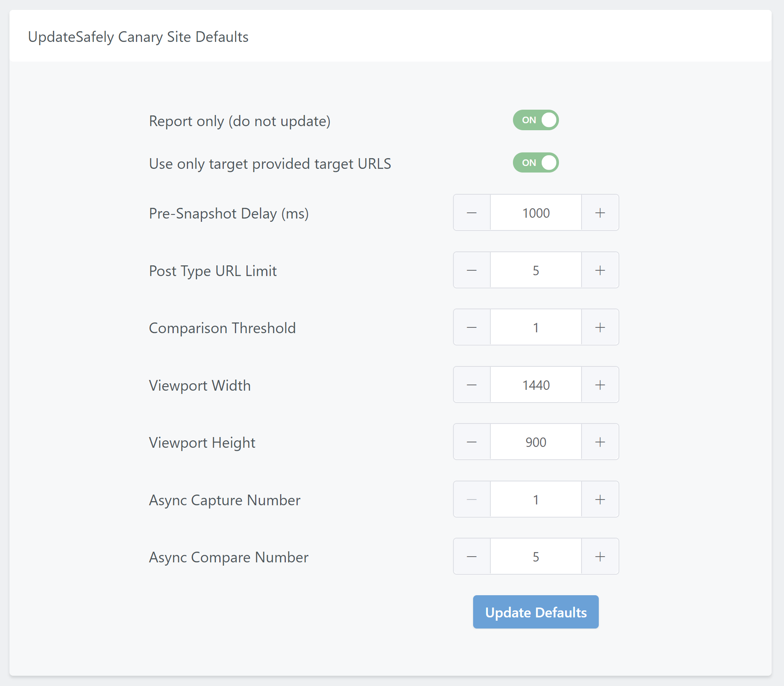Viewport: 784px width, 686px height.
Task: Click the Async Compare Number label
Action: 229,557
